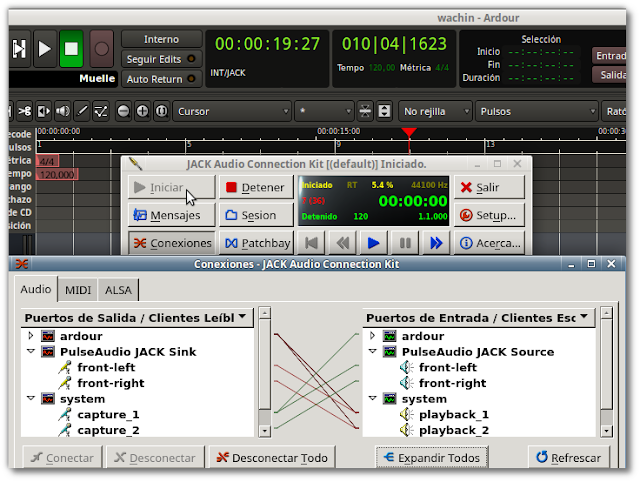640x482 pixels.
Task: Toggle the Conexiones button in JACK
Action: pyautogui.click(x=171, y=243)
